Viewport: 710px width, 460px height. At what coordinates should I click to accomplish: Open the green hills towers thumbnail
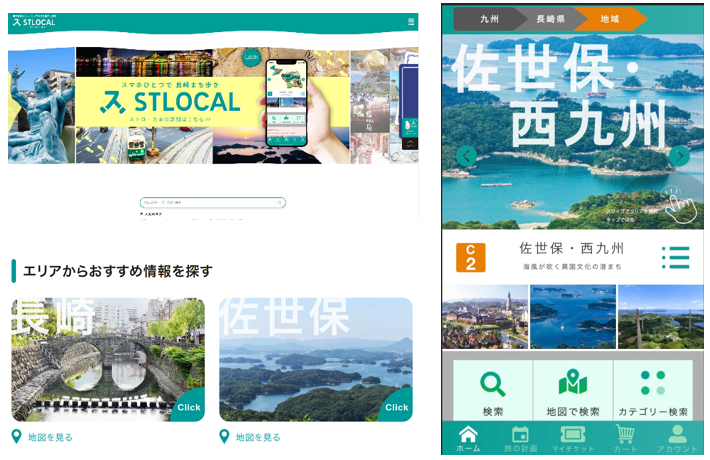[x=661, y=316]
